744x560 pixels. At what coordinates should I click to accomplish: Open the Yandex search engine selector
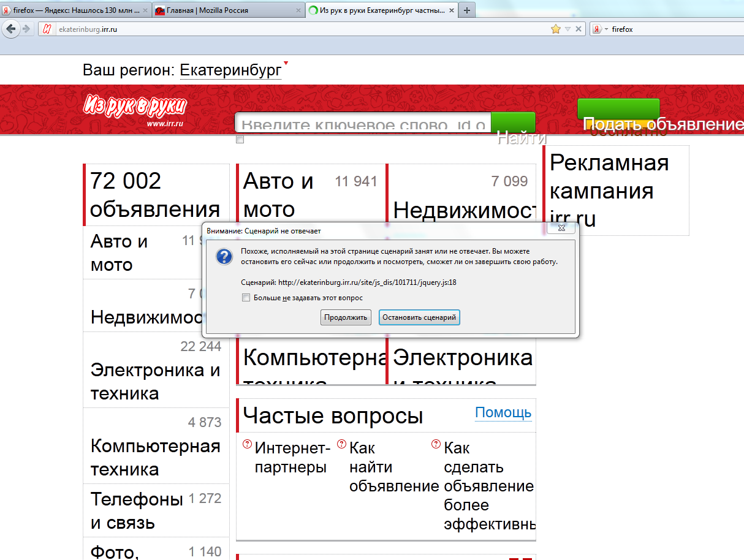tap(601, 29)
